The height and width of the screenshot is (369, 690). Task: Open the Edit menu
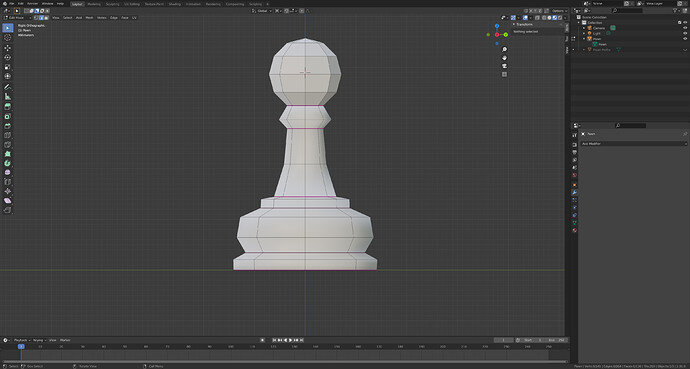pyautogui.click(x=21, y=4)
